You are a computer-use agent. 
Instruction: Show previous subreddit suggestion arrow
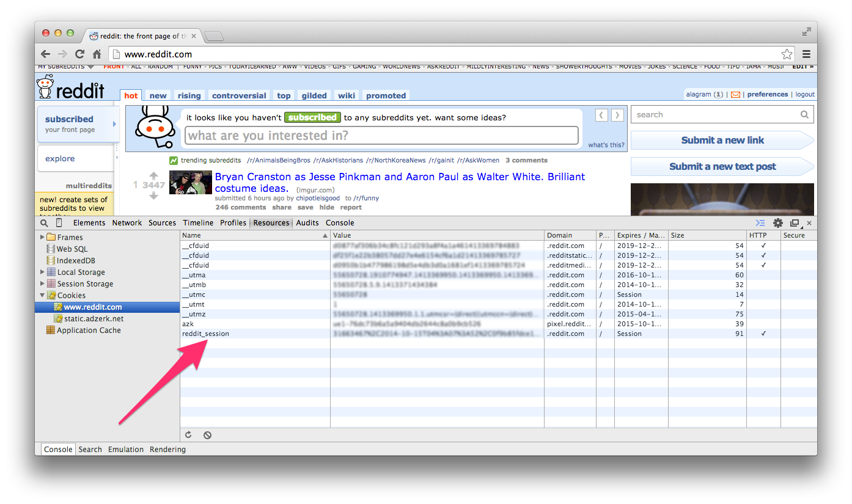(x=602, y=115)
